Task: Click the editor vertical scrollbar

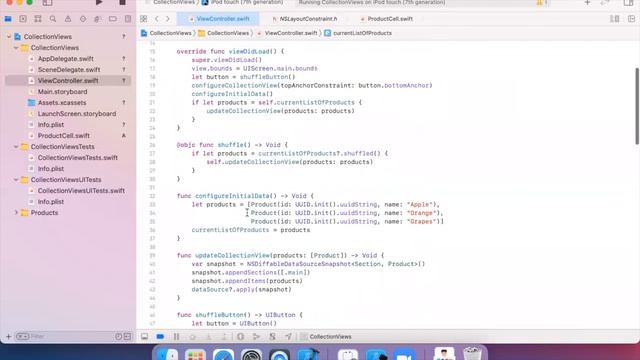Action: click(637, 106)
